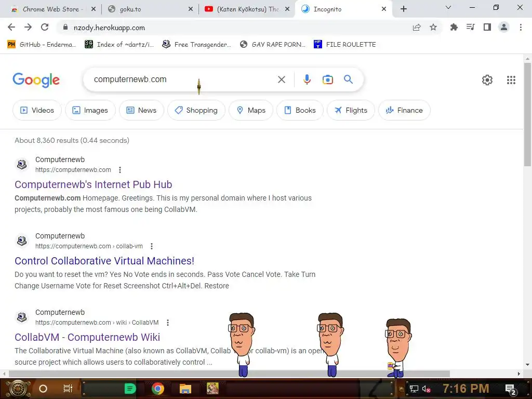The height and width of the screenshot is (399, 532).
Task: Click the scroll-right arrow of horizontal scrollbar
Action: pyautogui.click(x=519, y=374)
